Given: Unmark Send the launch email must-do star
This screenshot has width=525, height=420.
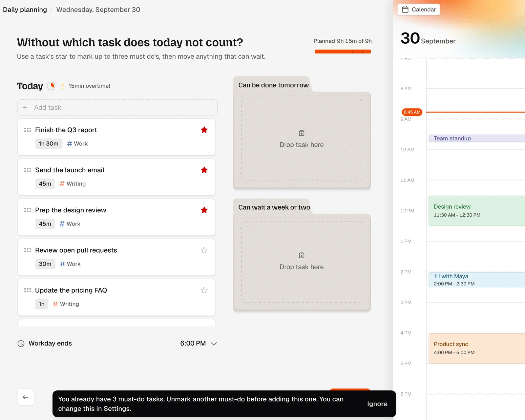Looking at the screenshot, I should 204,170.
